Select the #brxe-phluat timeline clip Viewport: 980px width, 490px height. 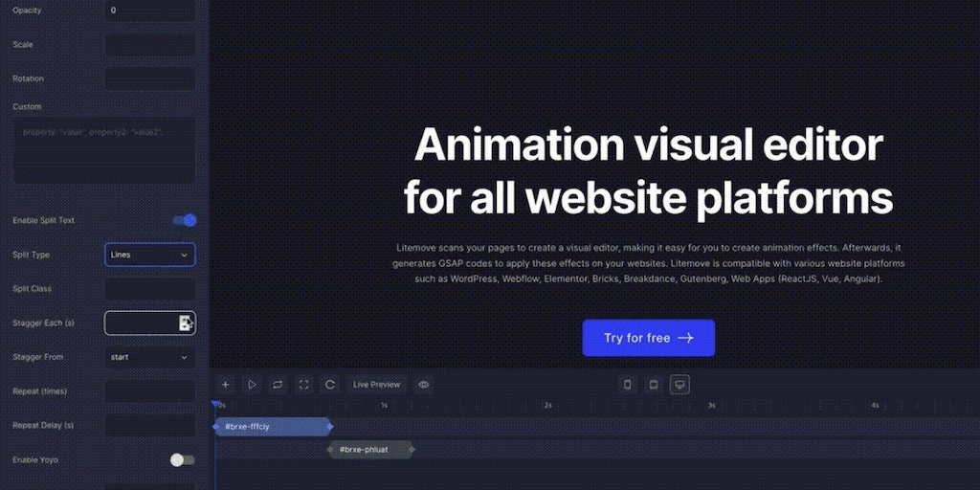371,450
